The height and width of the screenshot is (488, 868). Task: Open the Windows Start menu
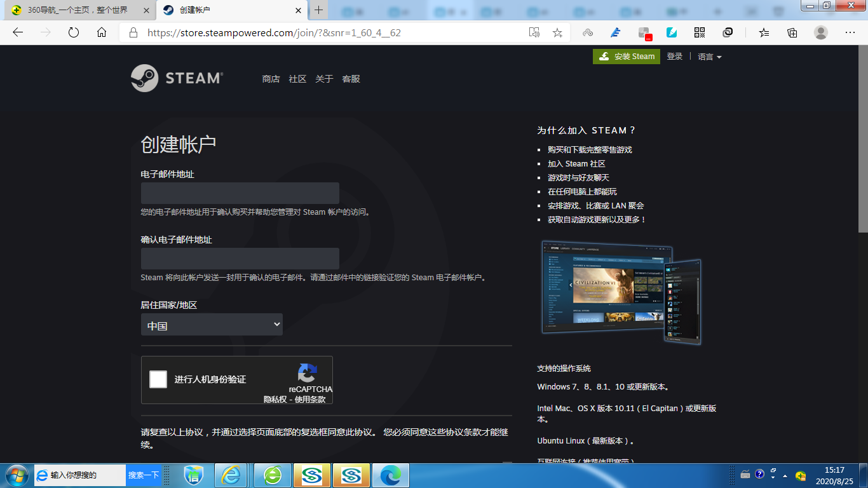coord(16,475)
